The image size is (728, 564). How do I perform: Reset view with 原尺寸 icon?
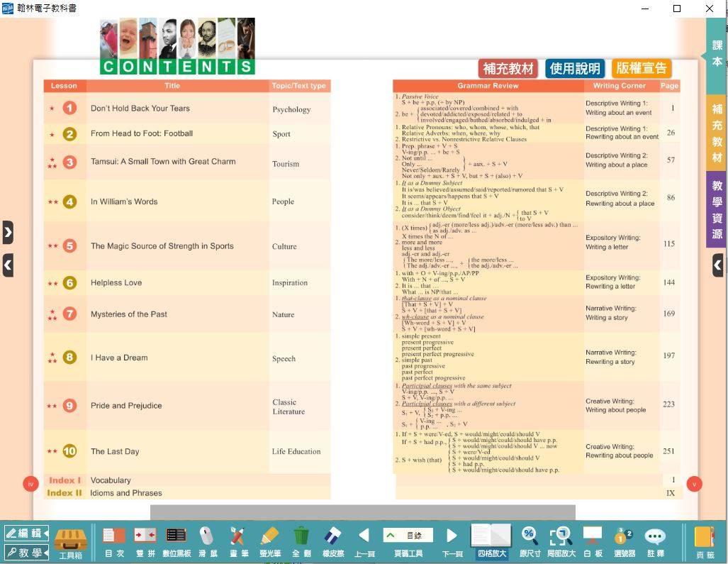point(530,543)
